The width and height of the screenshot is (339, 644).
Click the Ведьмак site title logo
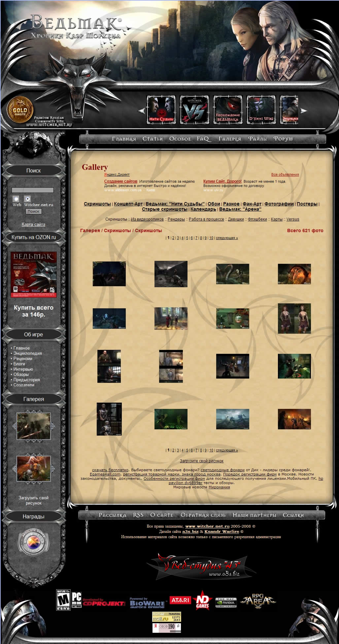[76, 27]
